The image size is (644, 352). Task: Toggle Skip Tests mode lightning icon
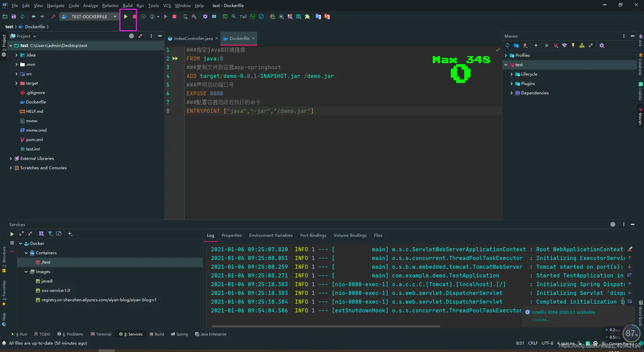tap(573, 45)
